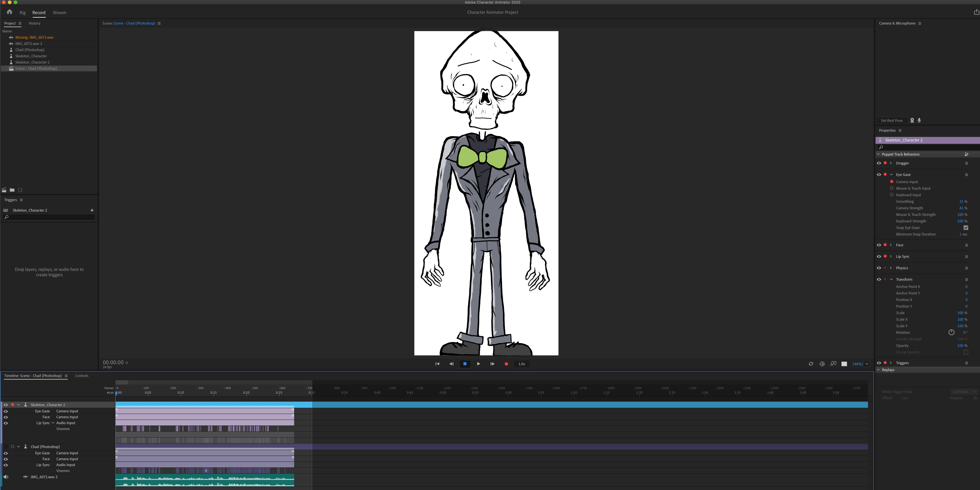This screenshot has width=980, height=490.
Task: Open the Scene panel menu icon
Action: click(159, 23)
